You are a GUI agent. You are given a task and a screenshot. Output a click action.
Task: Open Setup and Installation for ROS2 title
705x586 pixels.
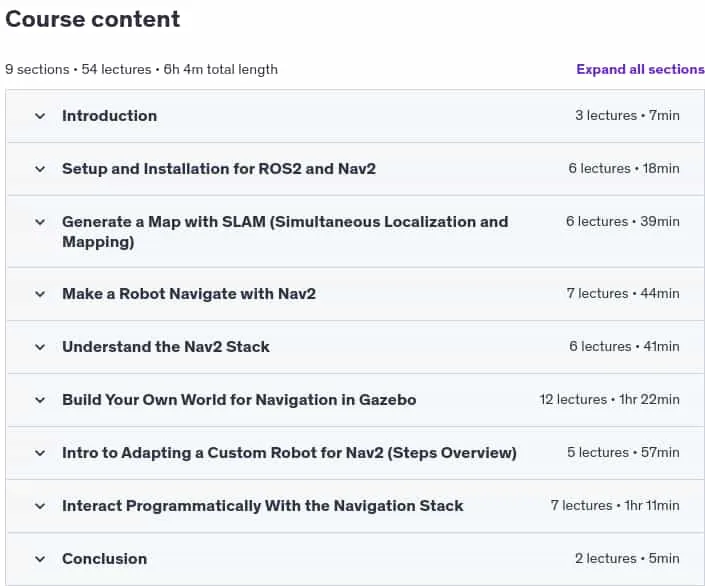(219, 169)
